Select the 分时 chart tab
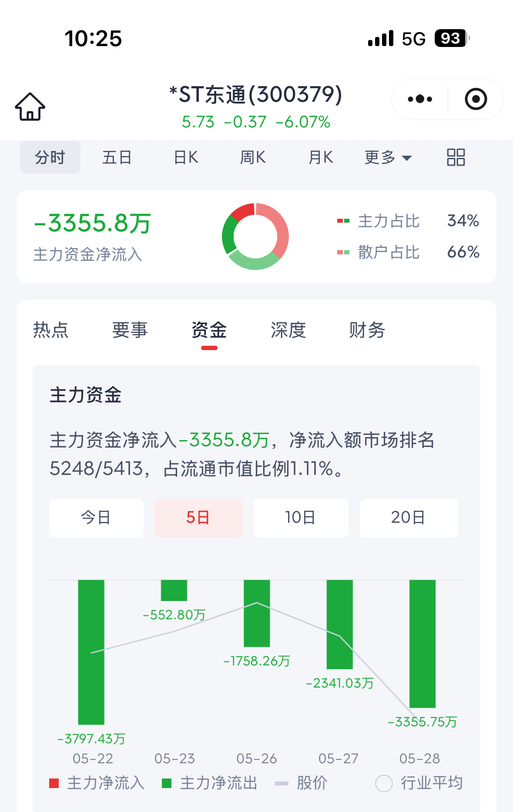Screen dimensions: 513x812 pyautogui.click(x=50, y=157)
